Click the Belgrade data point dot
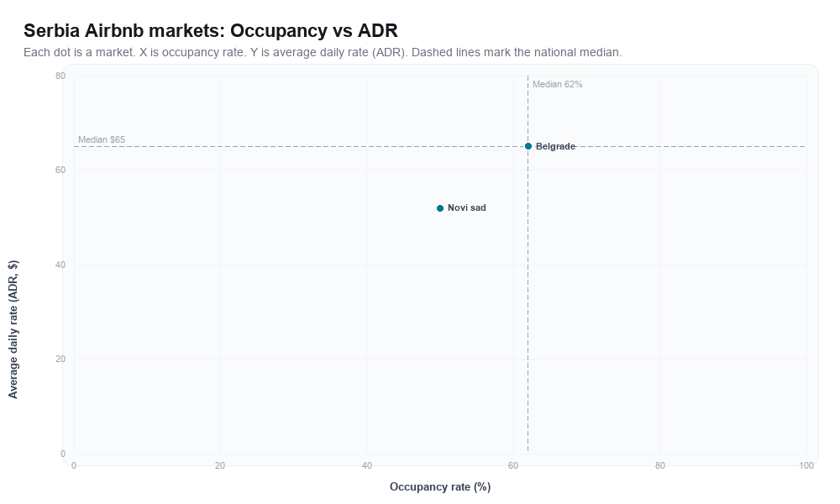 tap(528, 146)
